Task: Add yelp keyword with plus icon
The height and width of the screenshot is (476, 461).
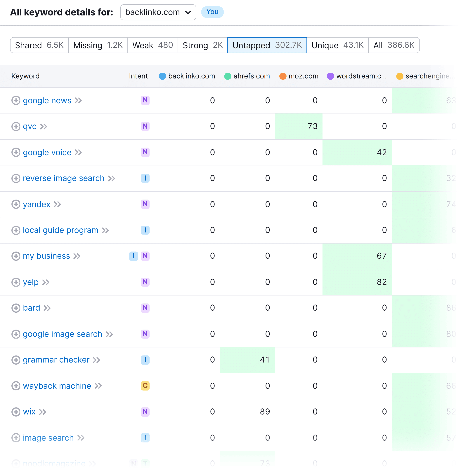Action: (16, 282)
